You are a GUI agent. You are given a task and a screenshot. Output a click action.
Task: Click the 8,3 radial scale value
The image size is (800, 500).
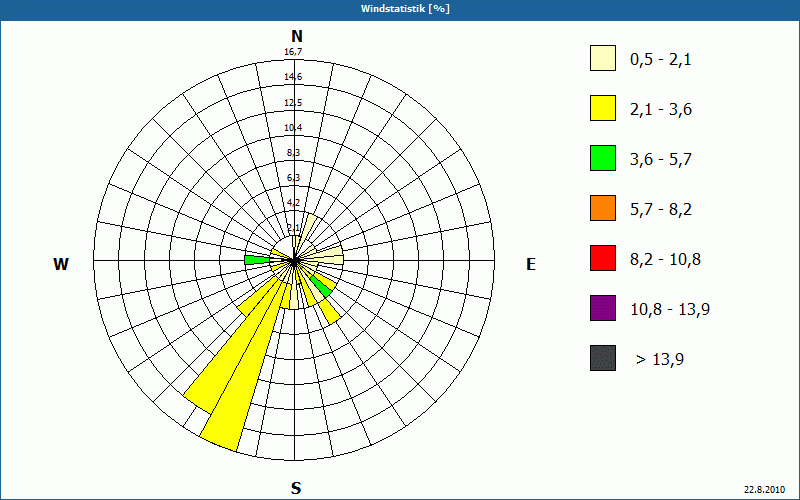pos(293,153)
